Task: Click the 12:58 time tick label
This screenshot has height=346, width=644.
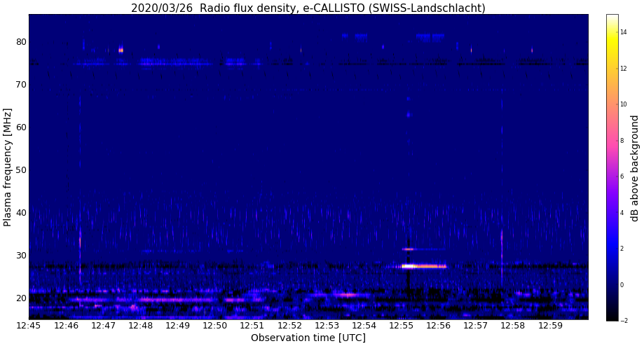Action: tap(514, 326)
